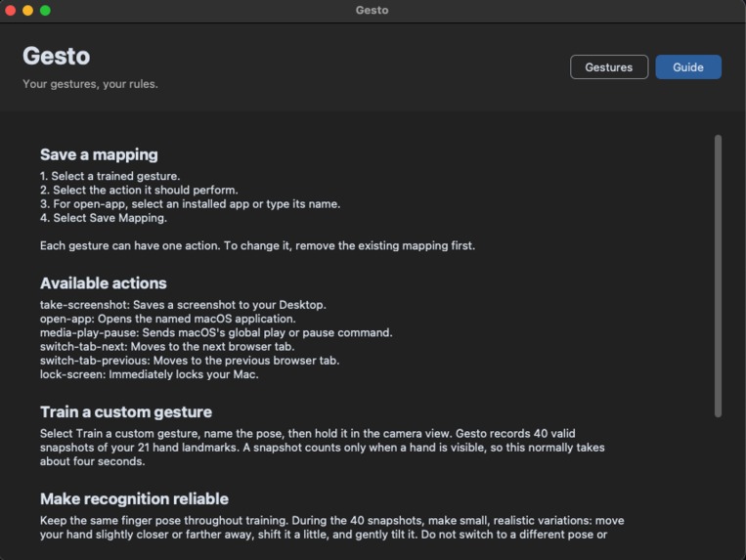The image size is (746, 560).
Task: Click step "4. Select Save Mapping."
Action: (x=104, y=218)
